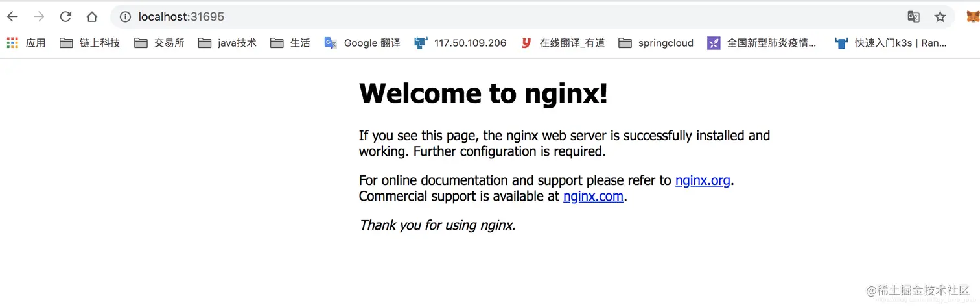Click the Welcome to nginx! heading
The height and width of the screenshot is (307, 980).
pyautogui.click(x=484, y=93)
